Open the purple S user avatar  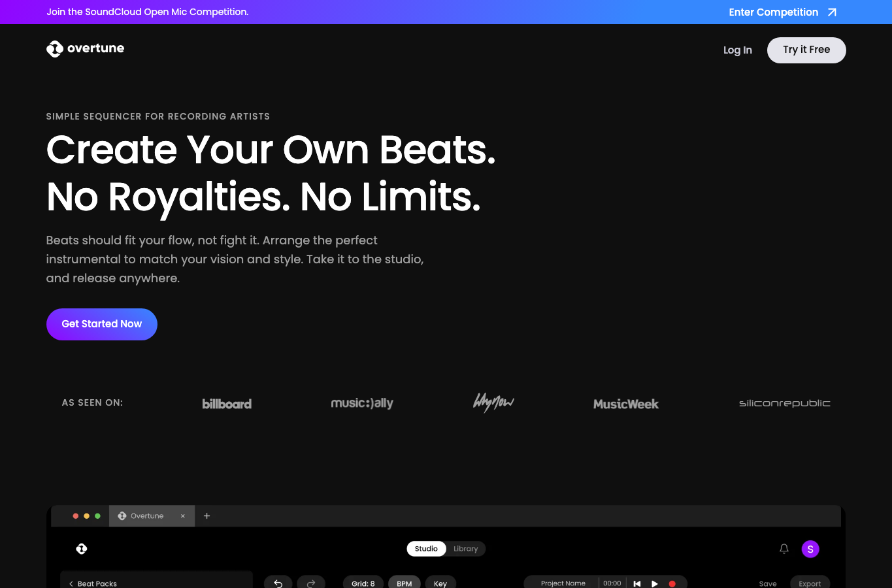pyautogui.click(x=810, y=549)
